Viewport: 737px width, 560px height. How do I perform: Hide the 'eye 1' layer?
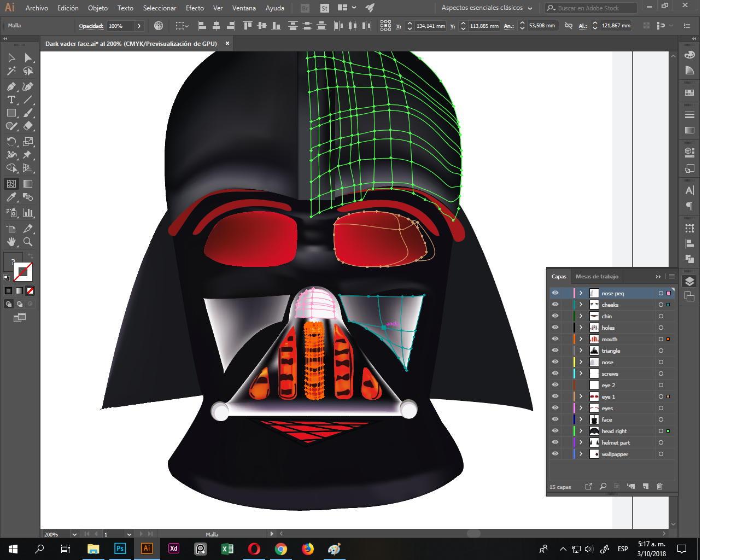point(555,396)
